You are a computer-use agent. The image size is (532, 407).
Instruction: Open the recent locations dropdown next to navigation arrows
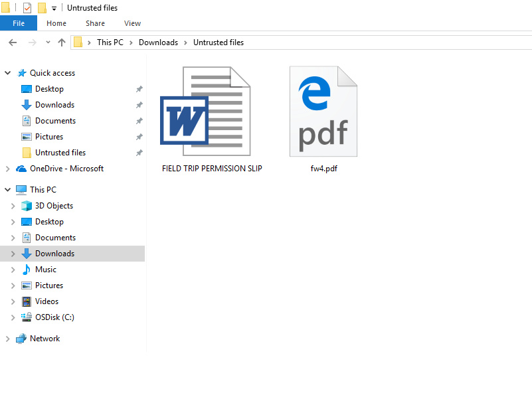pyautogui.click(x=46, y=42)
